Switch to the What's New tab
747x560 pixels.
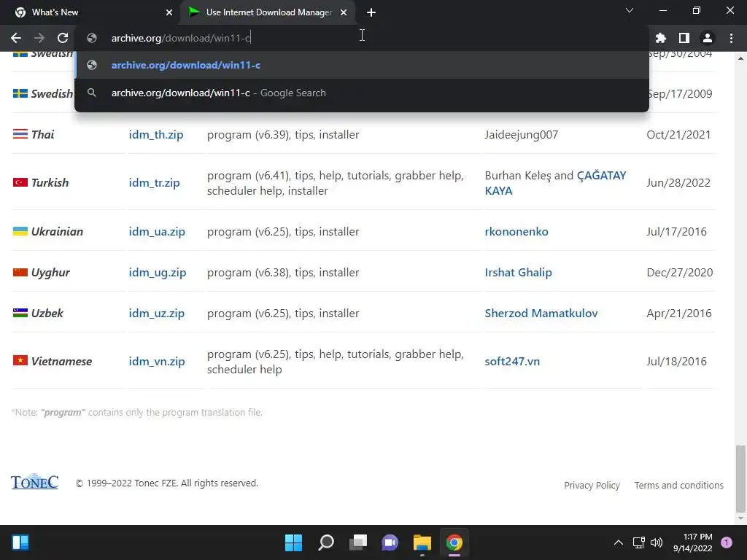click(x=90, y=12)
